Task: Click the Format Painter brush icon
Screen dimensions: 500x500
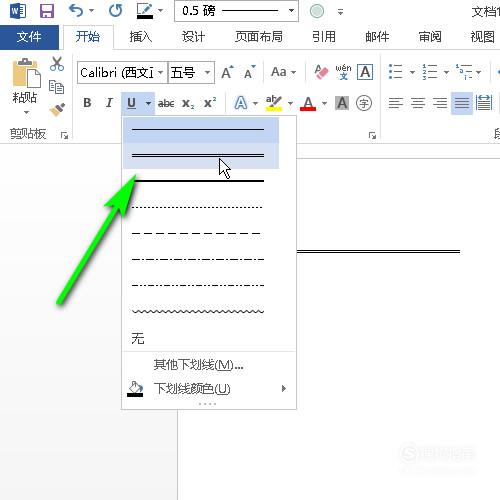Action: click(57, 110)
